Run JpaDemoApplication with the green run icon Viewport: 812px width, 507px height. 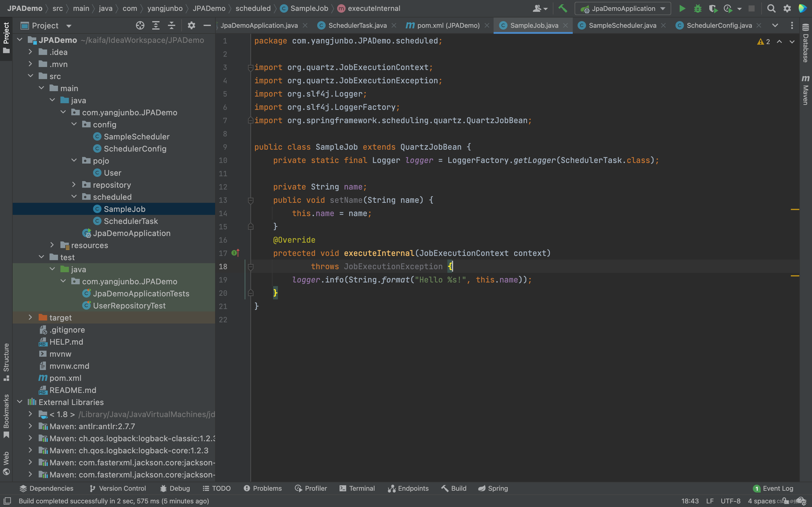tap(682, 8)
